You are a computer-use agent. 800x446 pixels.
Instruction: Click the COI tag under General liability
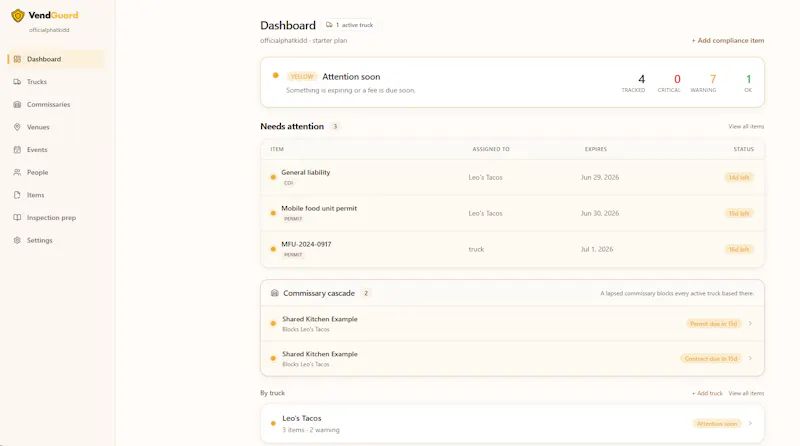[x=289, y=183]
